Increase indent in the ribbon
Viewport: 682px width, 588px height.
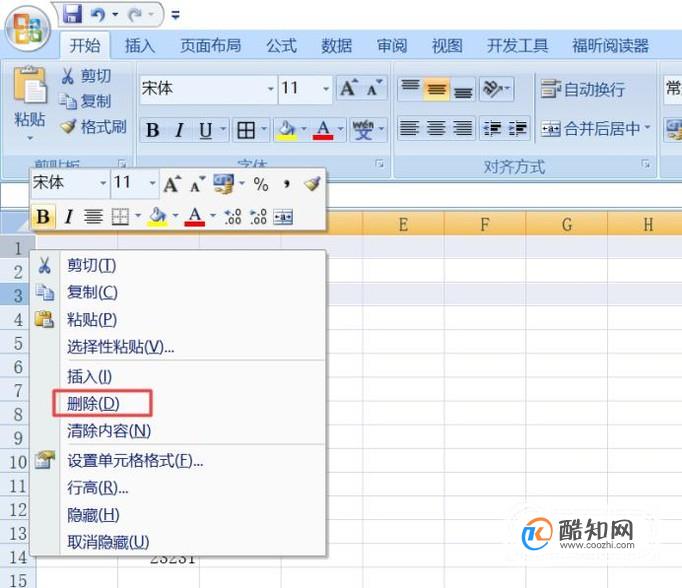click(x=518, y=128)
